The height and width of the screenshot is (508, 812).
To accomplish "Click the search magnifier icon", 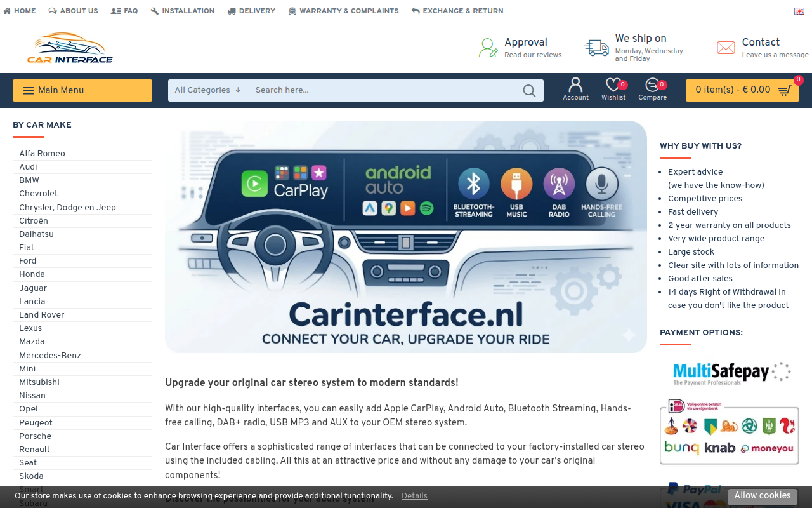I will coord(529,91).
